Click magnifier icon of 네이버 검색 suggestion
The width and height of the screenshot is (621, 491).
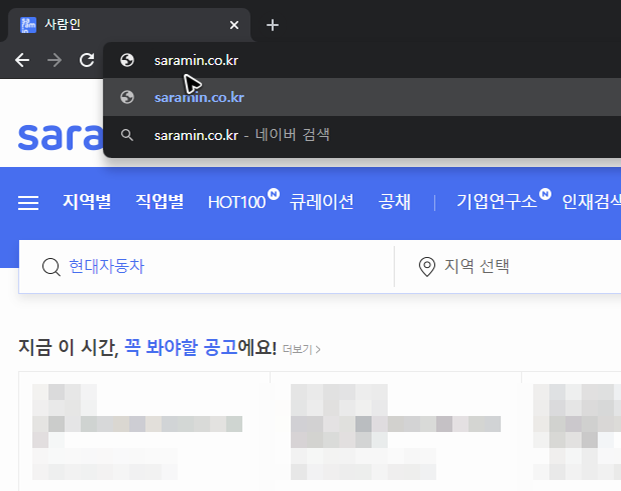pos(127,135)
